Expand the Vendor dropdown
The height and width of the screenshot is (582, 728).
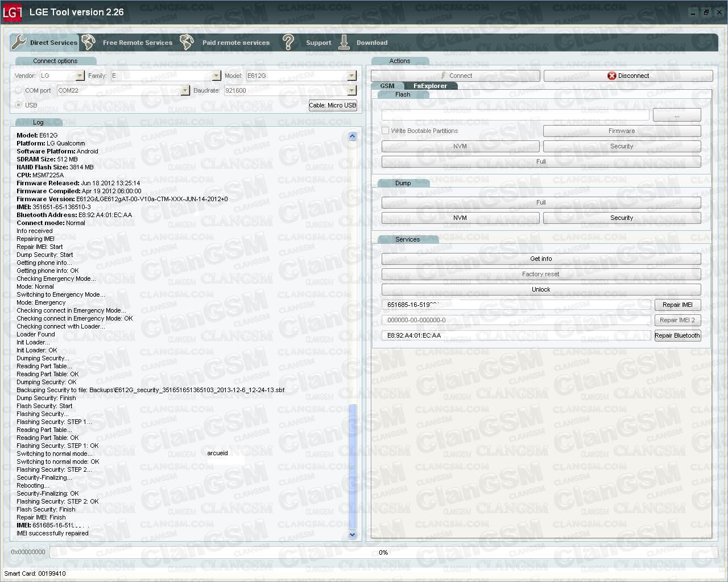[x=80, y=76]
